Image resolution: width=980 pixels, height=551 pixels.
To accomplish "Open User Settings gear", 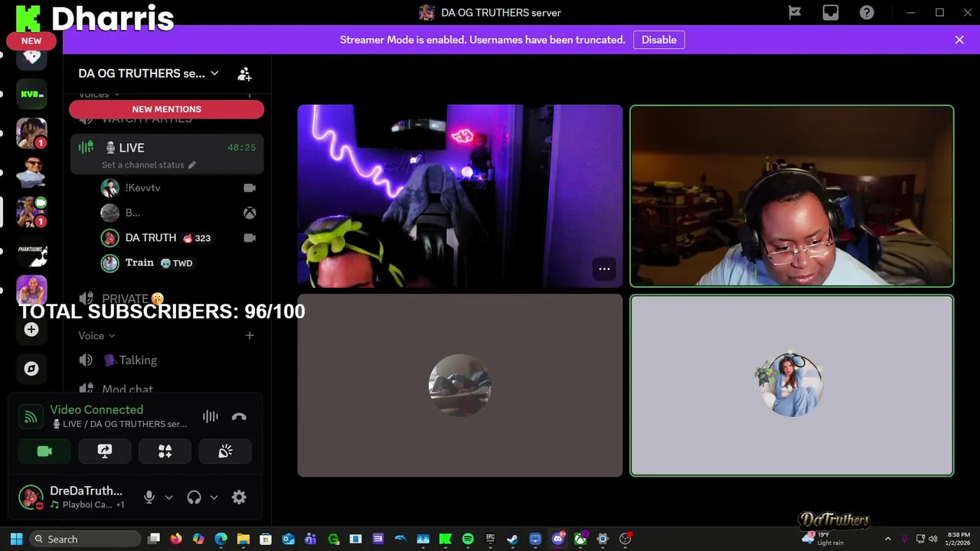I will click(239, 497).
